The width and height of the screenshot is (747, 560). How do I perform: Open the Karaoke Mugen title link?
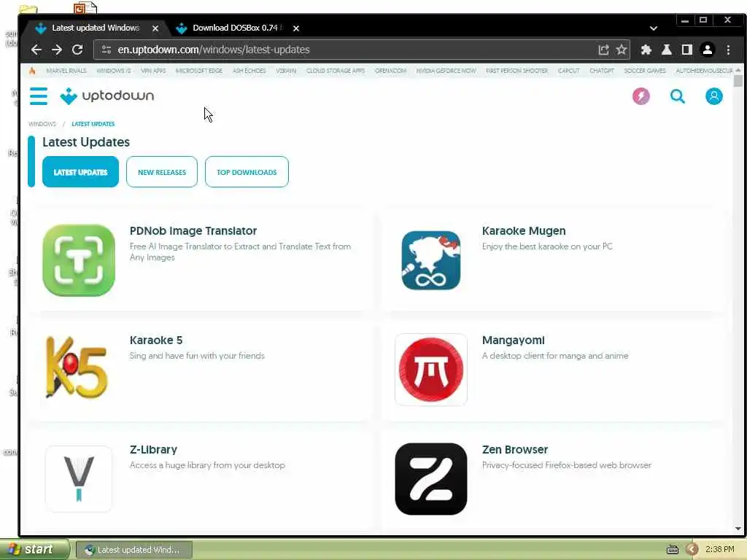point(524,231)
